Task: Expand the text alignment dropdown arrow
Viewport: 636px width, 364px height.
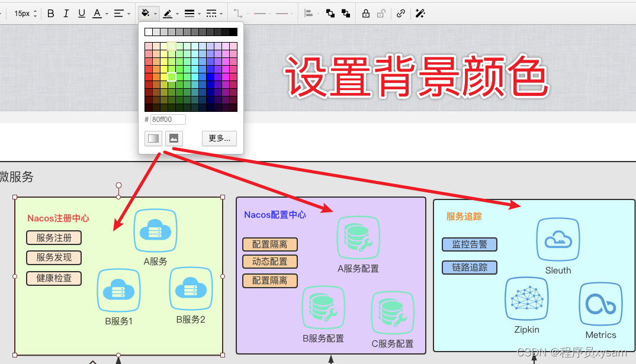Action: coord(129,14)
